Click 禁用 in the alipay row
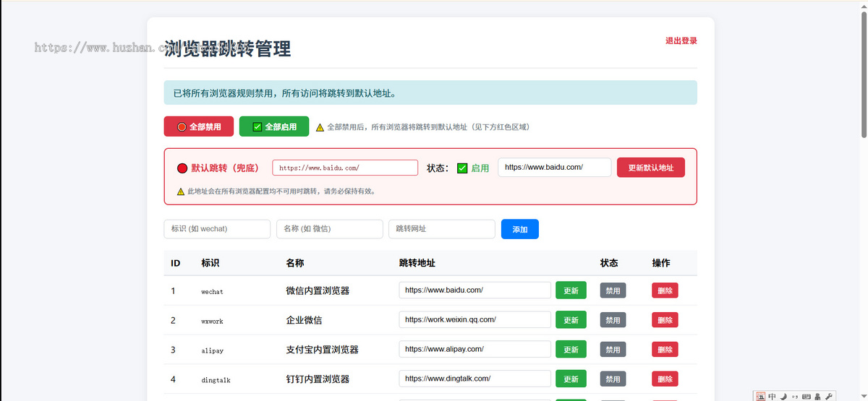 (x=613, y=350)
